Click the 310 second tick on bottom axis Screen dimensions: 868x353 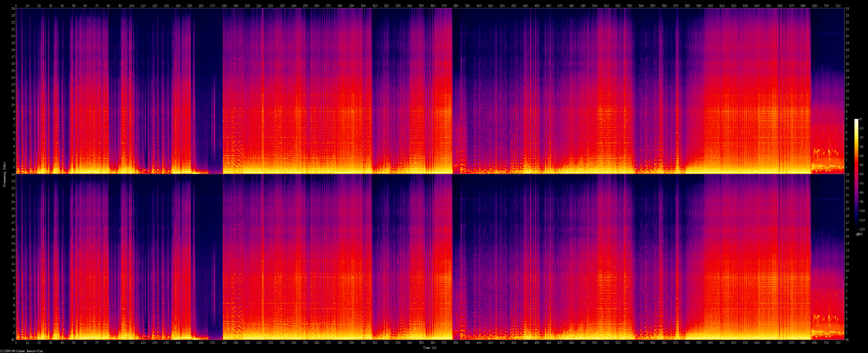(x=375, y=343)
